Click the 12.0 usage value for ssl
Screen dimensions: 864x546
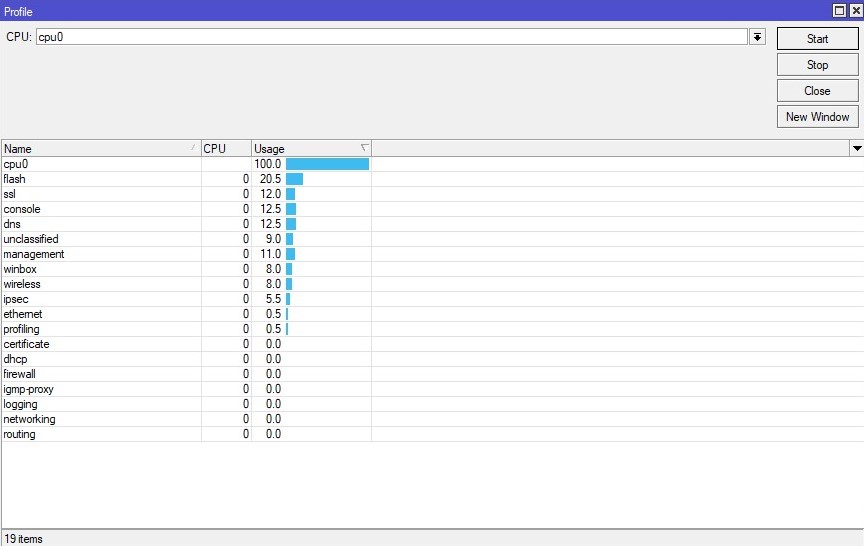click(271, 194)
